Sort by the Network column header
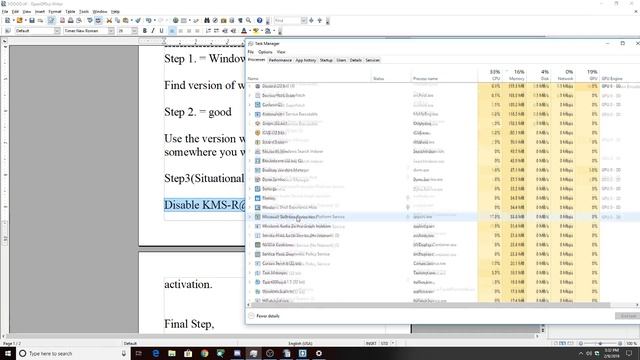 pos(563,75)
